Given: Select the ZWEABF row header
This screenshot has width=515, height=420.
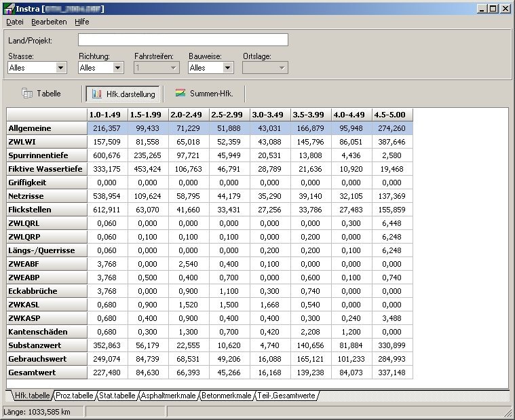Looking at the screenshot, I should (47, 264).
